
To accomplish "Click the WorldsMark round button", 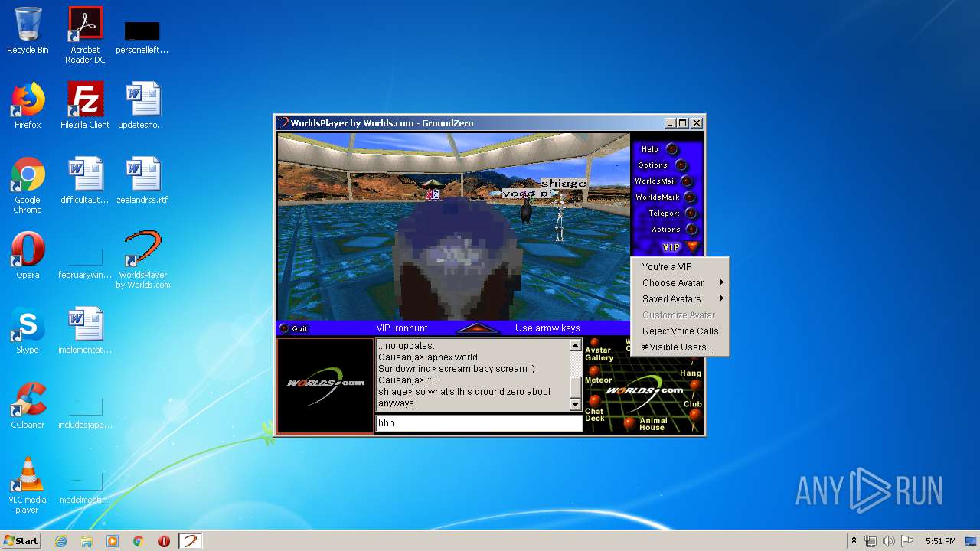I will click(690, 197).
